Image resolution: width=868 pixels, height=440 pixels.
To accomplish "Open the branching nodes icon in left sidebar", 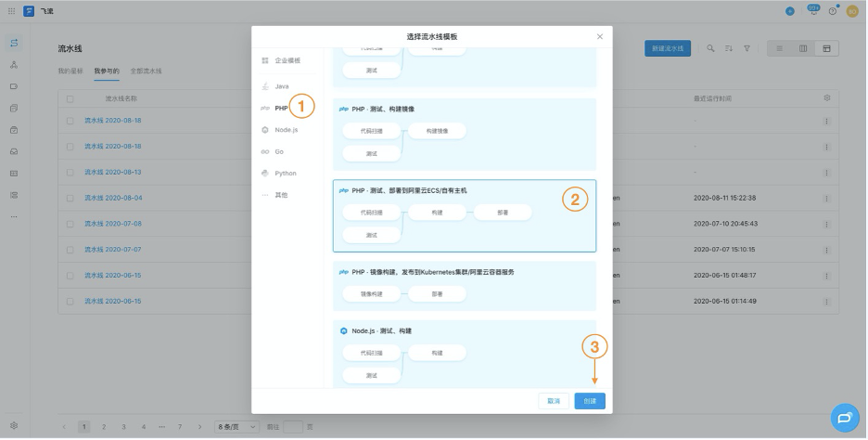I will [x=14, y=65].
